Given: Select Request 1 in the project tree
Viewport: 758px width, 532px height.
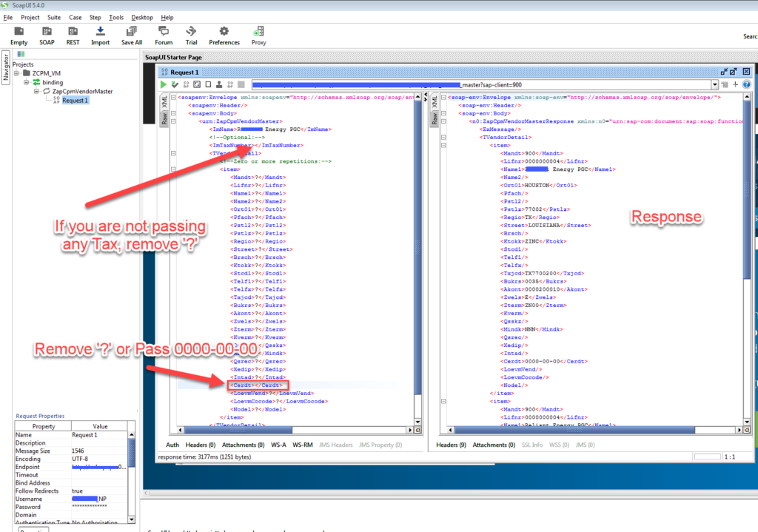Looking at the screenshot, I should point(75,101).
